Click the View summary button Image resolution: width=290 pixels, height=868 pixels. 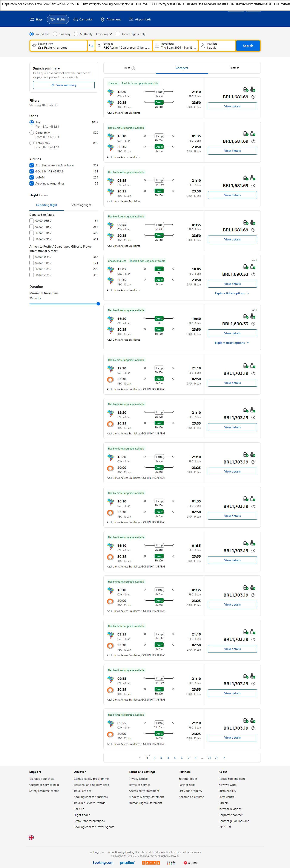coord(64,85)
